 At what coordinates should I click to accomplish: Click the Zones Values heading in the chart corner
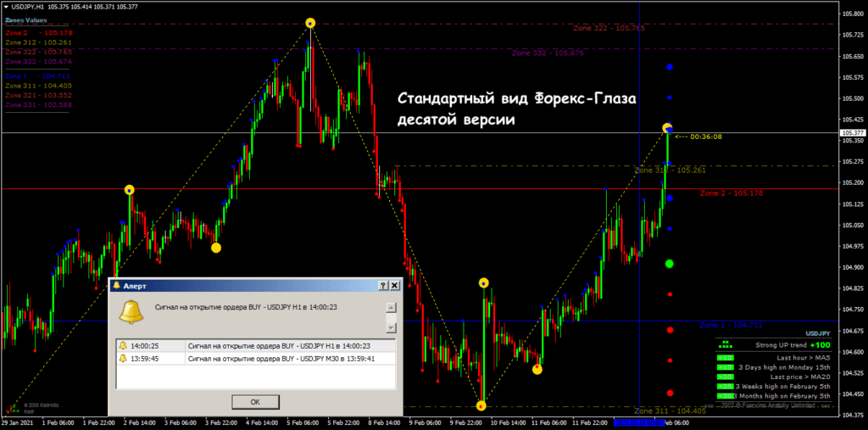26,20
